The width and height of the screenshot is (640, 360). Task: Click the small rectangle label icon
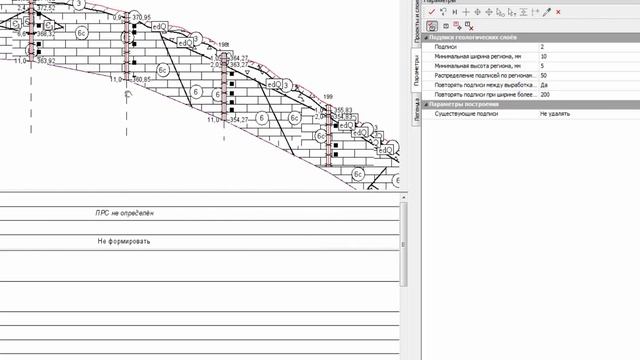pyautogui.click(x=446, y=26)
